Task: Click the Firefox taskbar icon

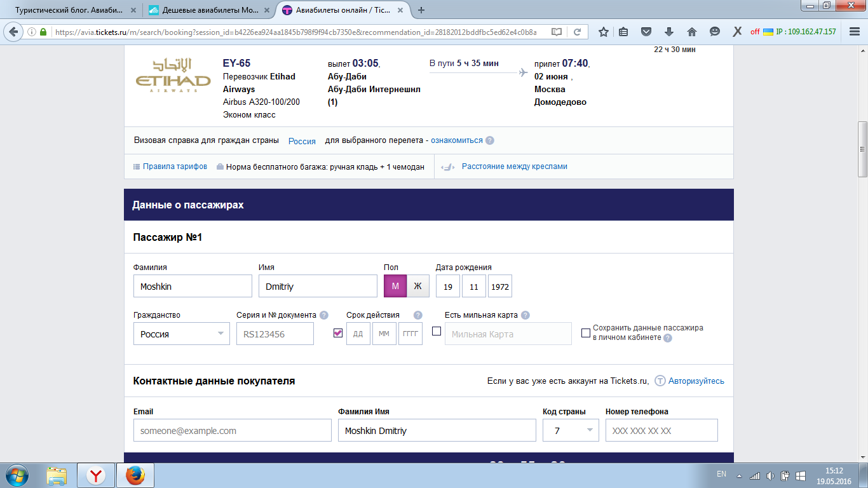Action: tap(134, 475)
